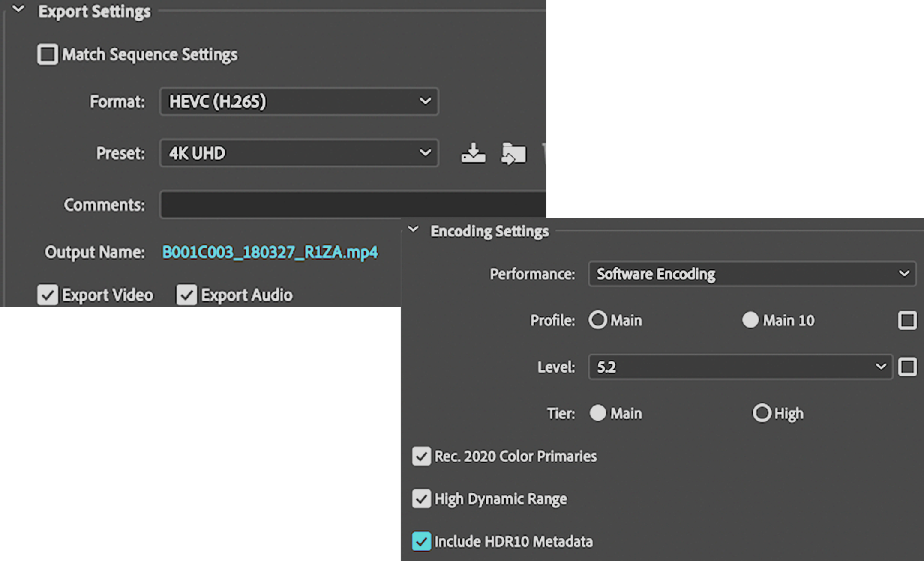Collapse the Encoding Settings section

tap(413, 230)
